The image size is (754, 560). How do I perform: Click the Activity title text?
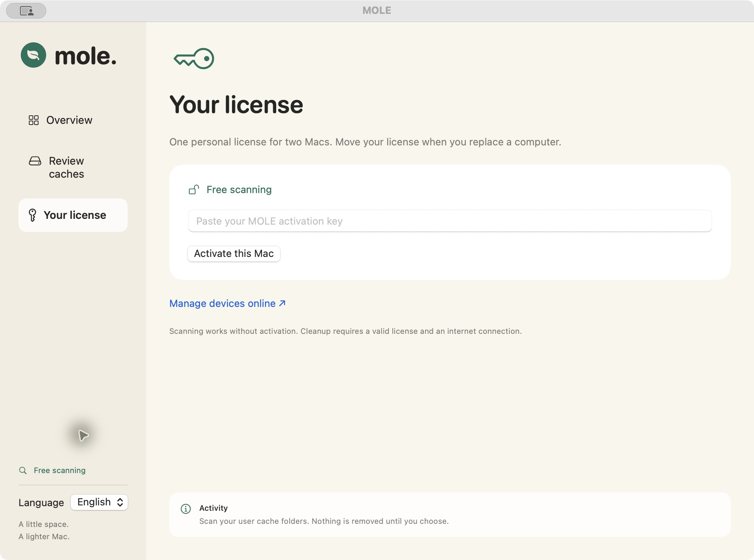[214, 508]
